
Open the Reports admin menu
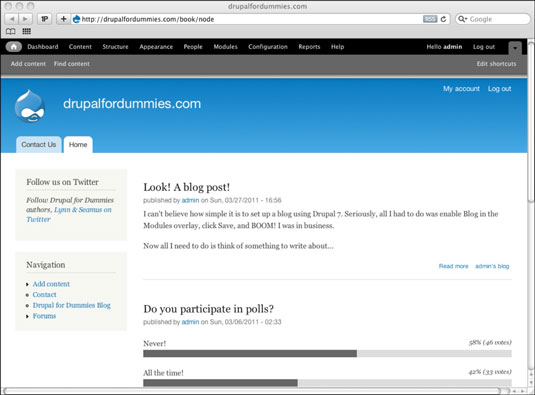coord(309,47)
